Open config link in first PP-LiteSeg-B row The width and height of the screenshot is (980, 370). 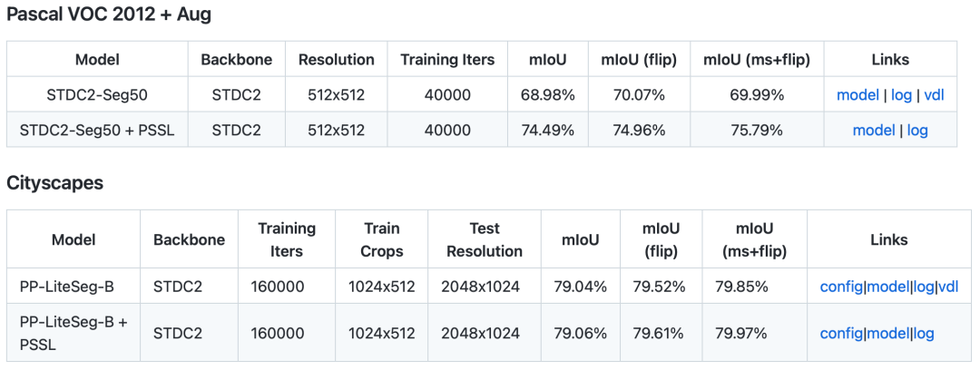841,287
